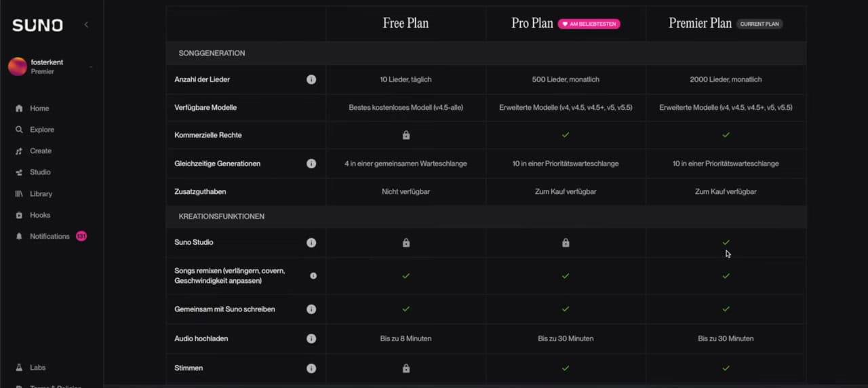
Task: Open info icon for Audio hochladen
Action: point(311,338)
